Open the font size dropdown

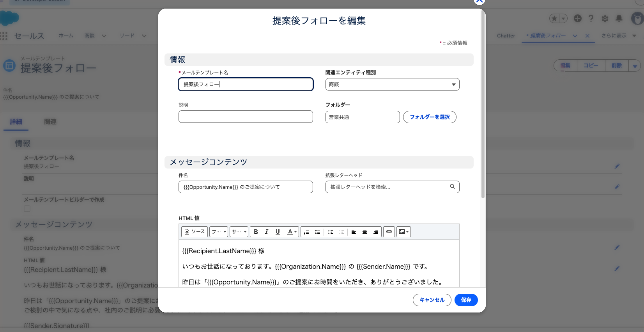point(239,232)
